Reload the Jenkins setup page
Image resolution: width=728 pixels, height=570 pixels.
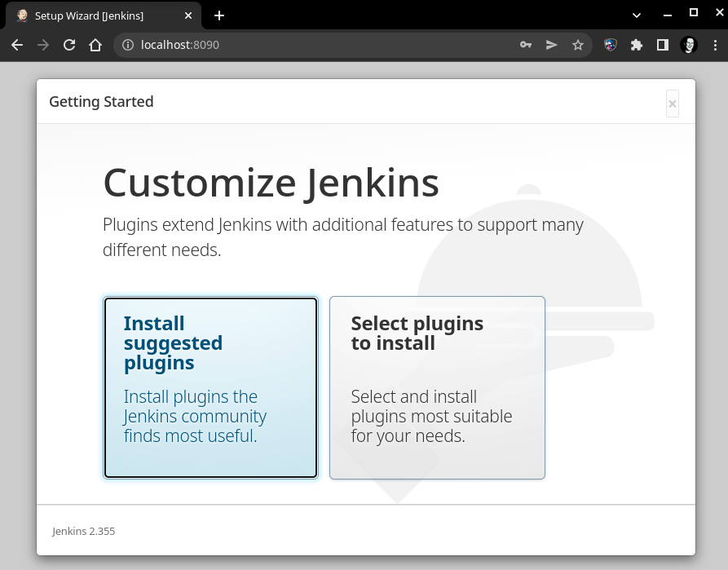69,45
